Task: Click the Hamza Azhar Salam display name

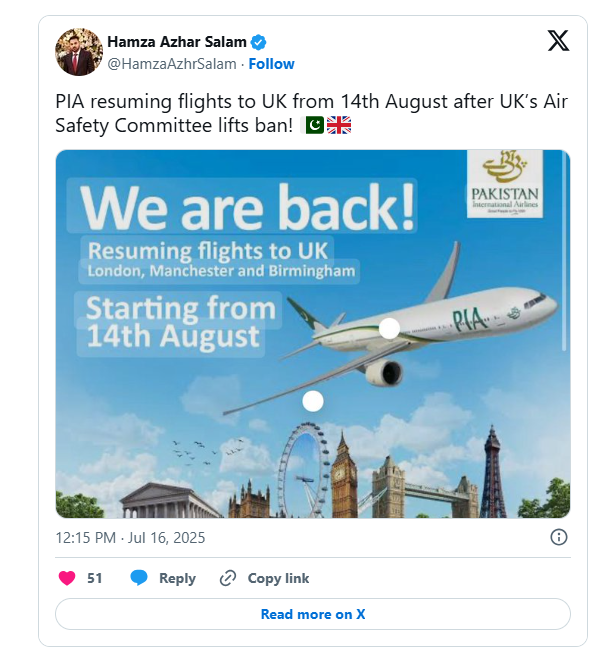Action: 177,42
